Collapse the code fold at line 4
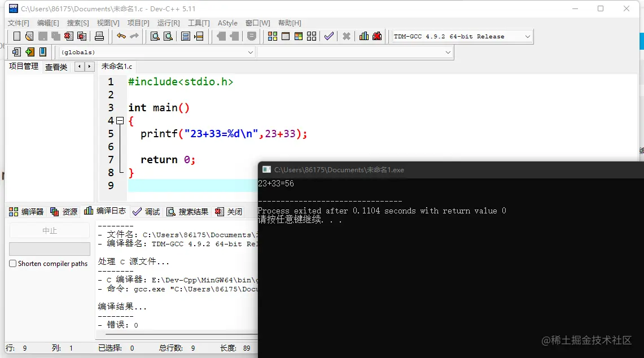Screen dimensions: 644x358 pyautogui.click(x=120, y=120)
